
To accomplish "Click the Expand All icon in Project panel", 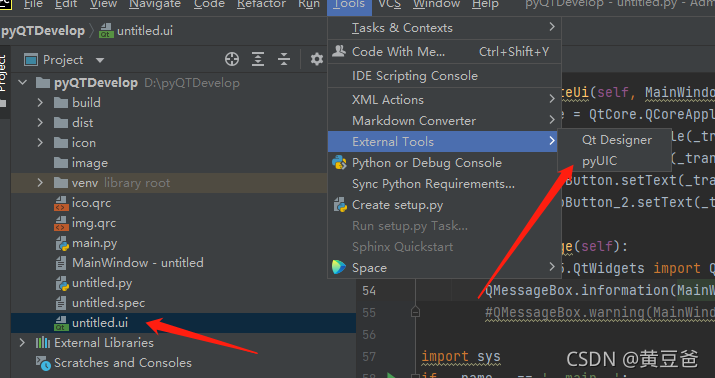I will pyautogui.click(x=258, y=59).
